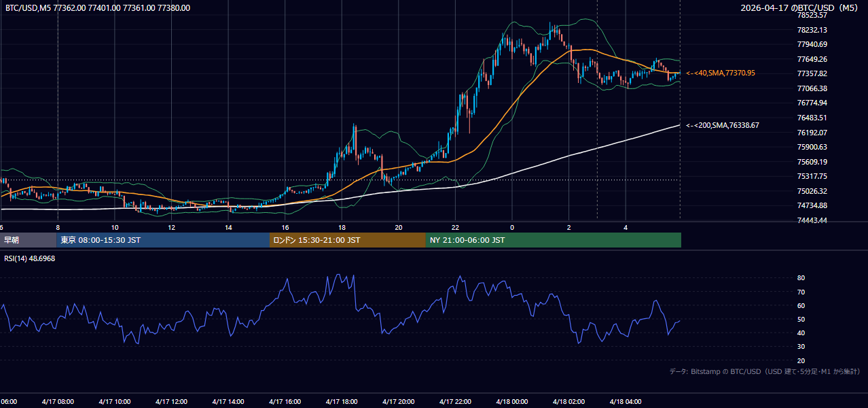
Task: Select the NY 21:00-06:00 JST session bar
Action: pos(554,240)
